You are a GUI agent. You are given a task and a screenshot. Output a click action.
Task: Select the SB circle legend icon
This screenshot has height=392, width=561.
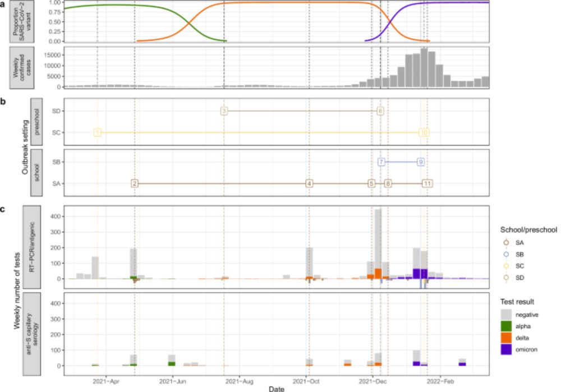[506, 254]
